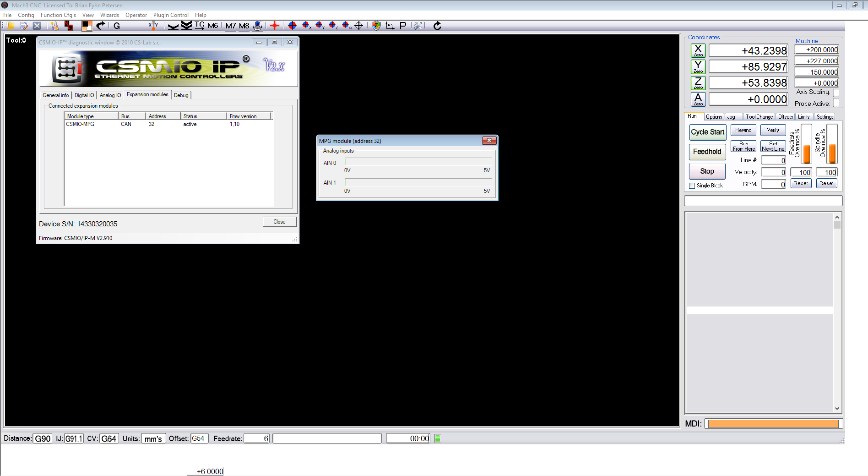Open the Tool Change tab
The image size is (868, 476).
point(759,117)
